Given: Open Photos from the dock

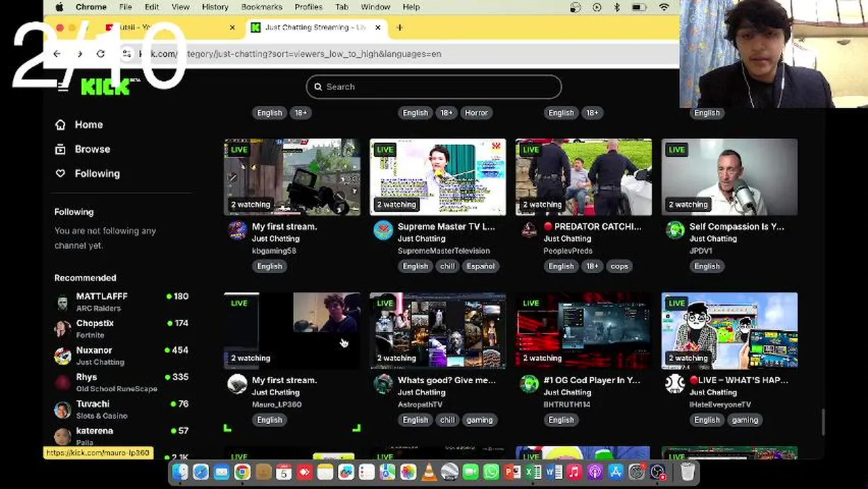Looking at the screenshot, I should tap(408, 472).
